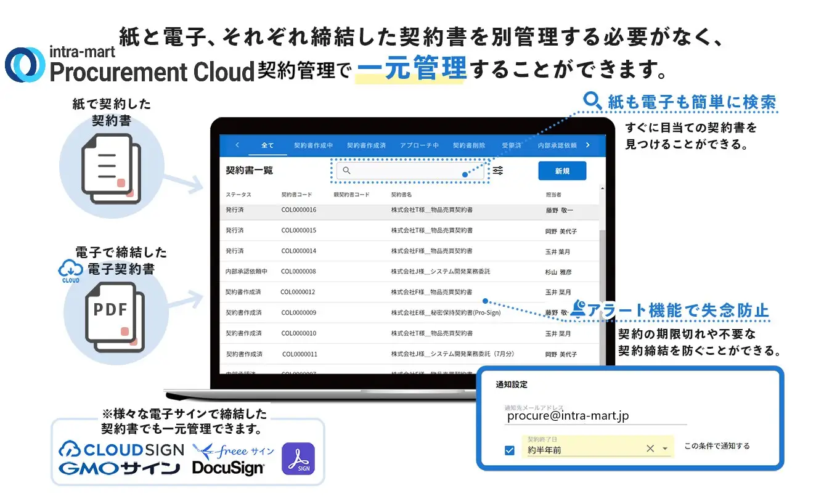Show more tabs with the right chevron
Viewport: 824px width, 504px height.
pyautogui.click(x=588, y=145)
